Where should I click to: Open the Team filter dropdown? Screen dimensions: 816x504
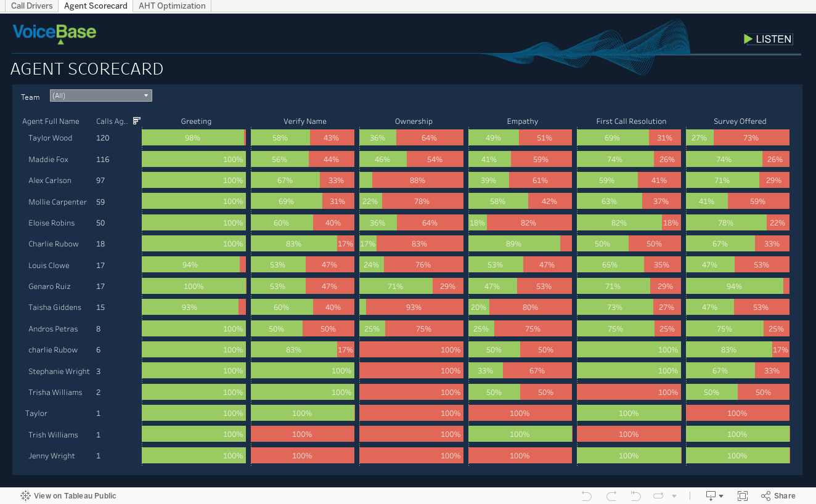(100, 96)
